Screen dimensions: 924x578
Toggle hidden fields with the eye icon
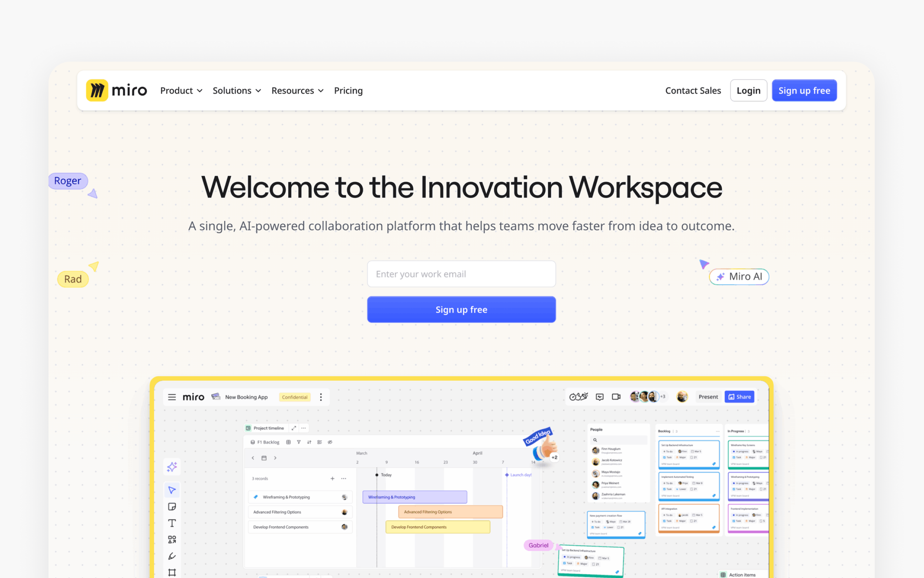pyautogui.click(x=330, y=442)
